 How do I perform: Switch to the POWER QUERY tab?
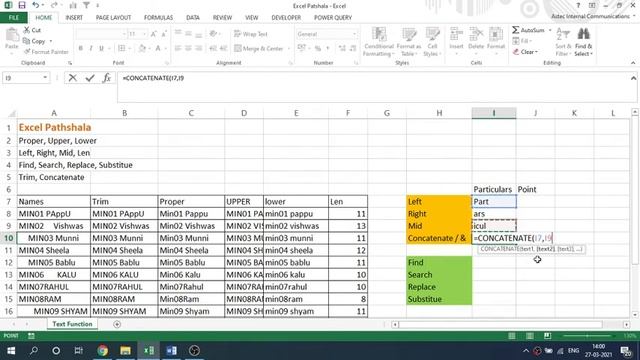333,18
